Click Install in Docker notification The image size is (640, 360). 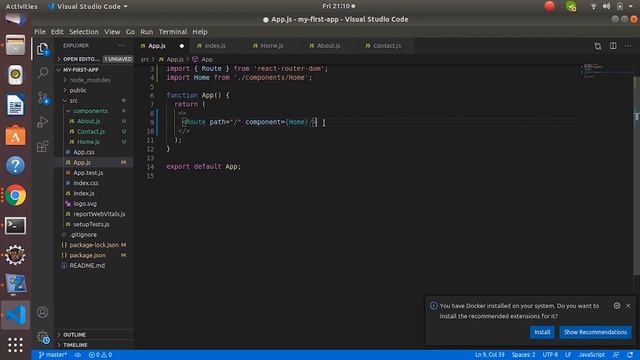click(542, 332)
